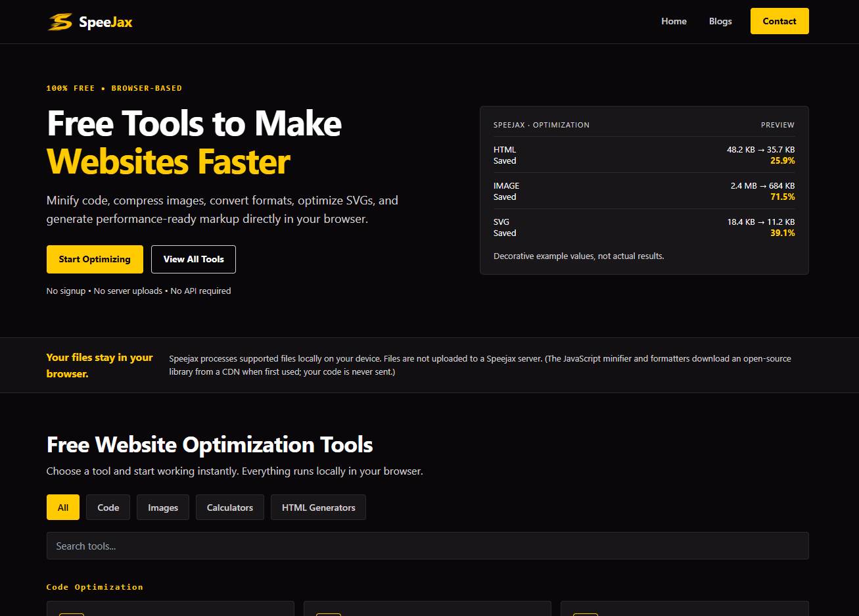
Task: Show the Calculators category
Action: coord(230,508)
